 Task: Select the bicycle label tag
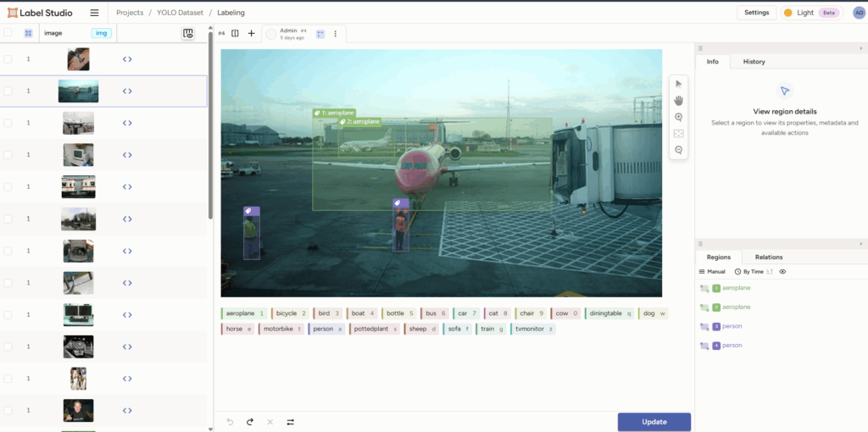tap(290, 313)
